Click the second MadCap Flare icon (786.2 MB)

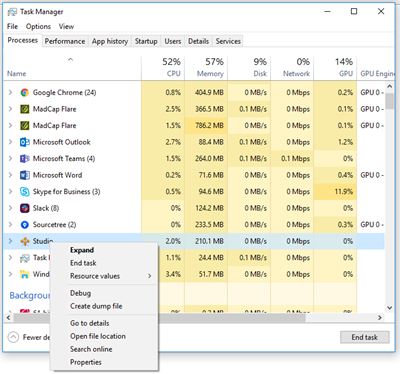(x=25, y=126)
